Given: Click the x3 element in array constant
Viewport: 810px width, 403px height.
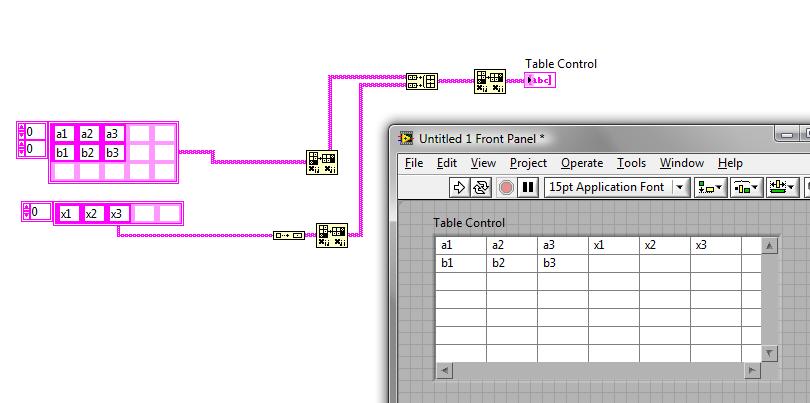Looking at the screenshot, I should [x=118, y=213].
